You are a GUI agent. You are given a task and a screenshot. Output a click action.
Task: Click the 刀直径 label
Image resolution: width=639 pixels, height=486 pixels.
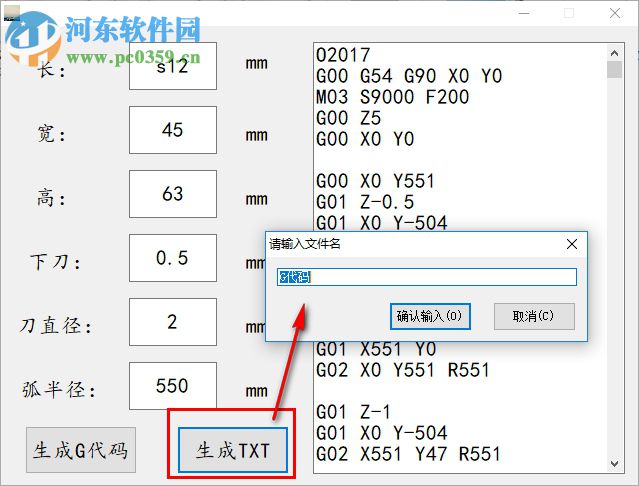56,325
